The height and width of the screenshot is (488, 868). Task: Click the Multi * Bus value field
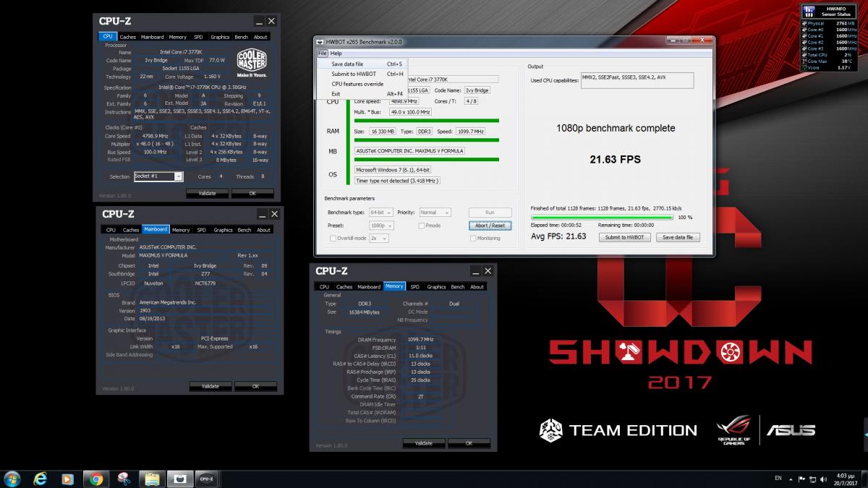click(410, 112)
